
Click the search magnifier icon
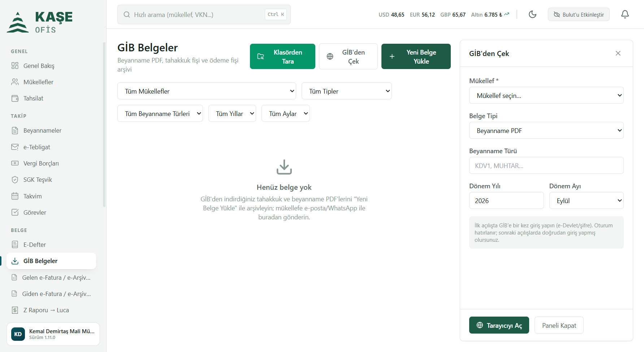[127, 14]
